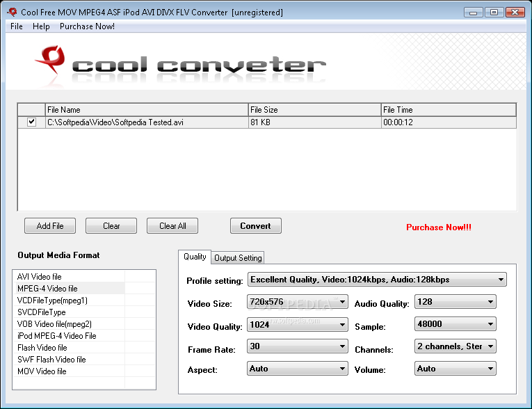
Task: Click the red Purchase Now!!! link
Action: coord(438,227)
